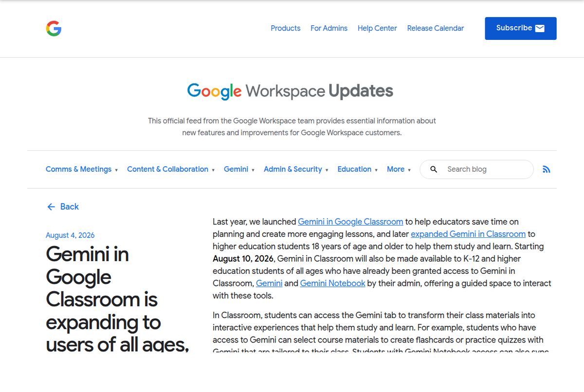Go to the Products page
Viewport: 584px width, 392px height.
tap(286, 28)
